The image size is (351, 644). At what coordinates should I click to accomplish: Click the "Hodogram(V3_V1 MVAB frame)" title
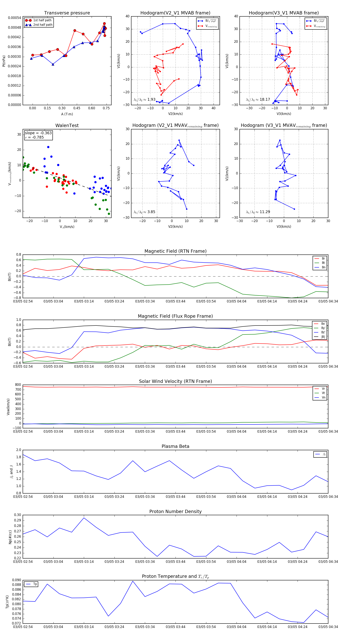[284, 13]
